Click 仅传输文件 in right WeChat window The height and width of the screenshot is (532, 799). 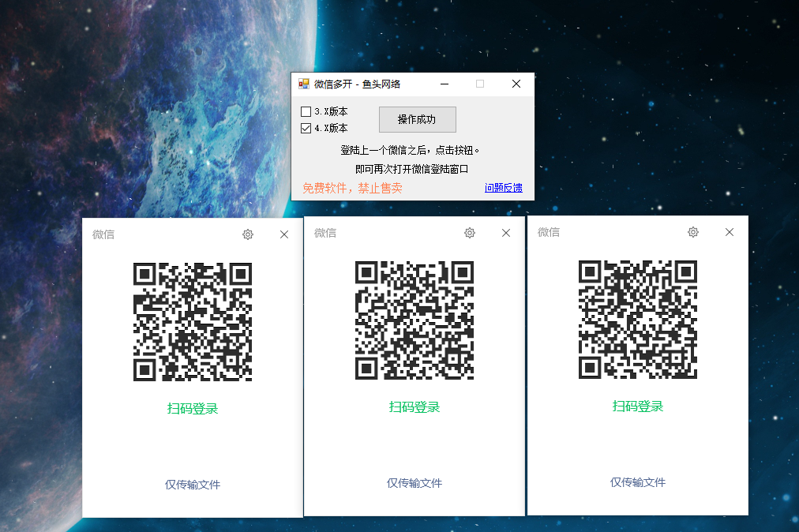pos(638,482)
